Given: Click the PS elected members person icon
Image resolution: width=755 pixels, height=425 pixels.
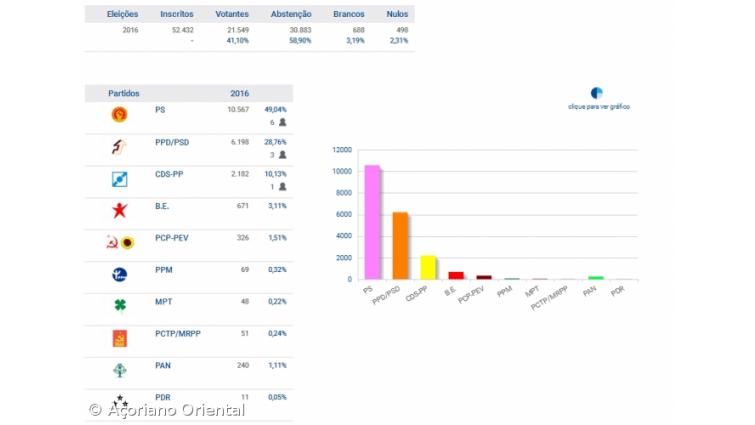Looking at the screenshot, I should pyautogui.click(x=282, y=123).
